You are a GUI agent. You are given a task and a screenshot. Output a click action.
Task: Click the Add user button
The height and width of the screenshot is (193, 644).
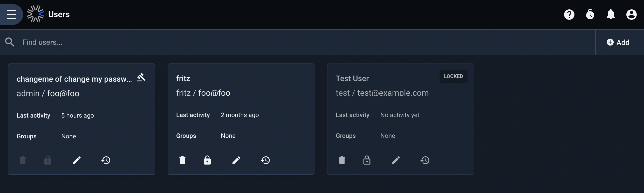(x=618, y=42)
